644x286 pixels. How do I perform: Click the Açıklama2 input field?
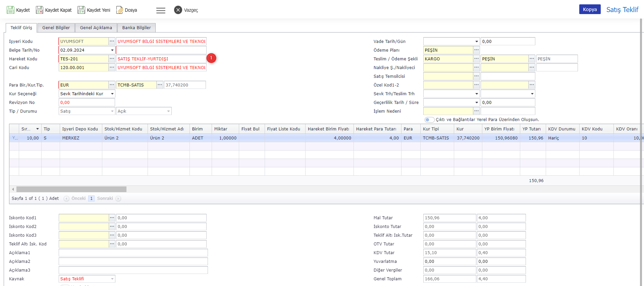pyautogui.click(x=133, y=261)
